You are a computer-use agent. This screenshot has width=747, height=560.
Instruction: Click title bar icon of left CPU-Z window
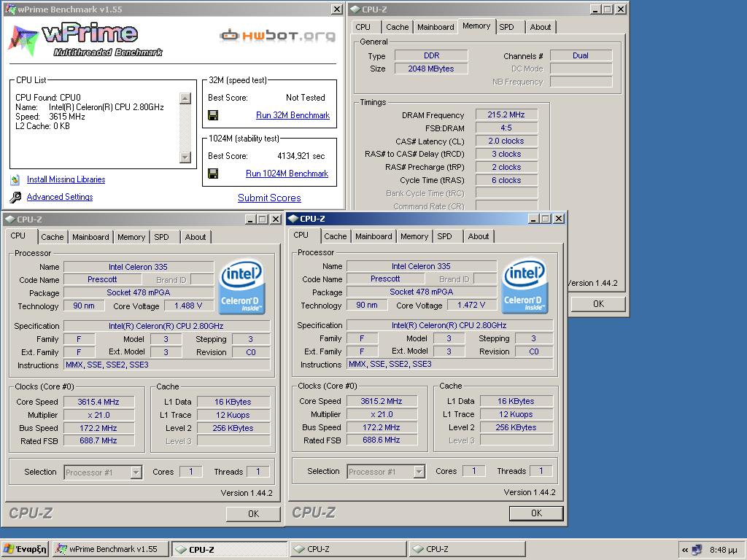tap(9, 219)
